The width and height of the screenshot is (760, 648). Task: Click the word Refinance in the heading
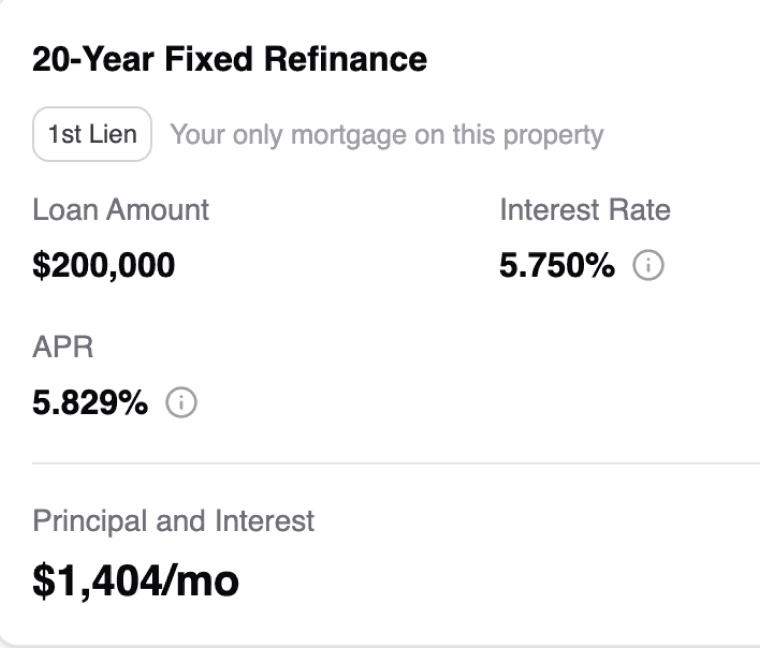click(x=345, y=59)
